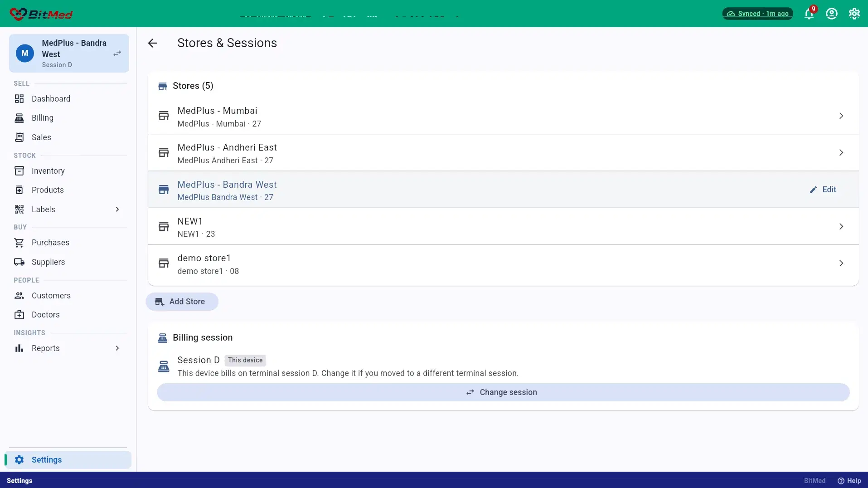Open Products from the sidebar

(x=68, y=190)
